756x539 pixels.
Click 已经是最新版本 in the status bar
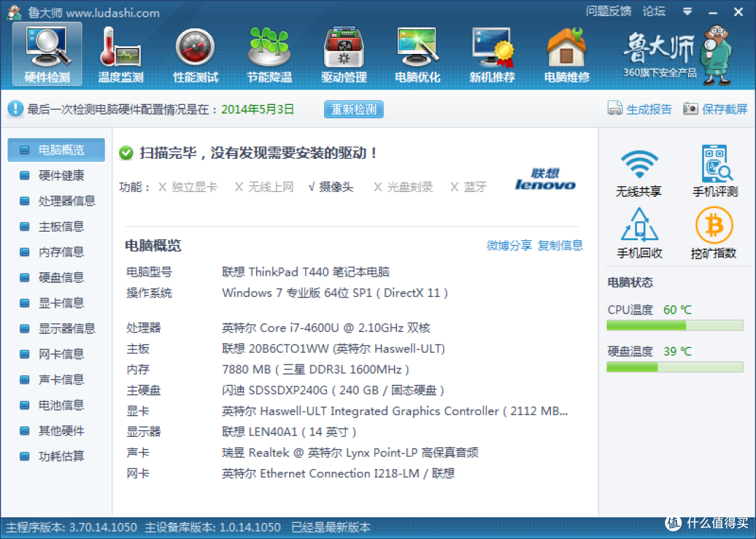click(x=330, y=527)
